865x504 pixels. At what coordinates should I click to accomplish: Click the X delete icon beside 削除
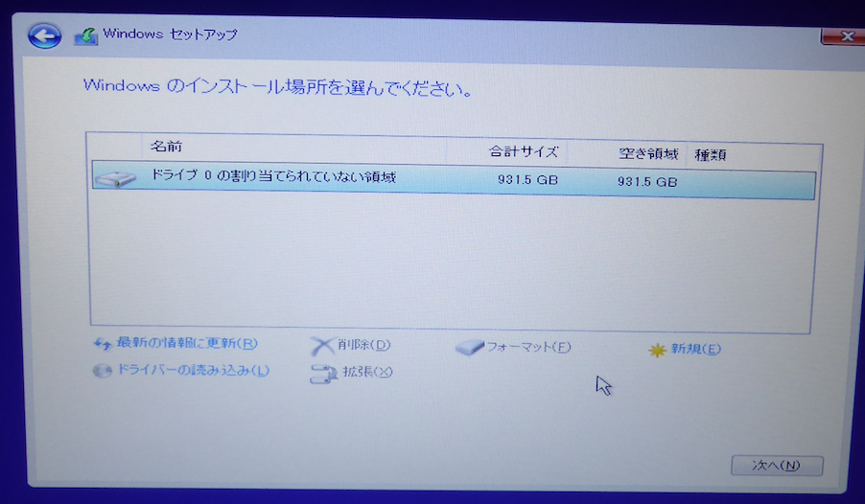(322, 346)
